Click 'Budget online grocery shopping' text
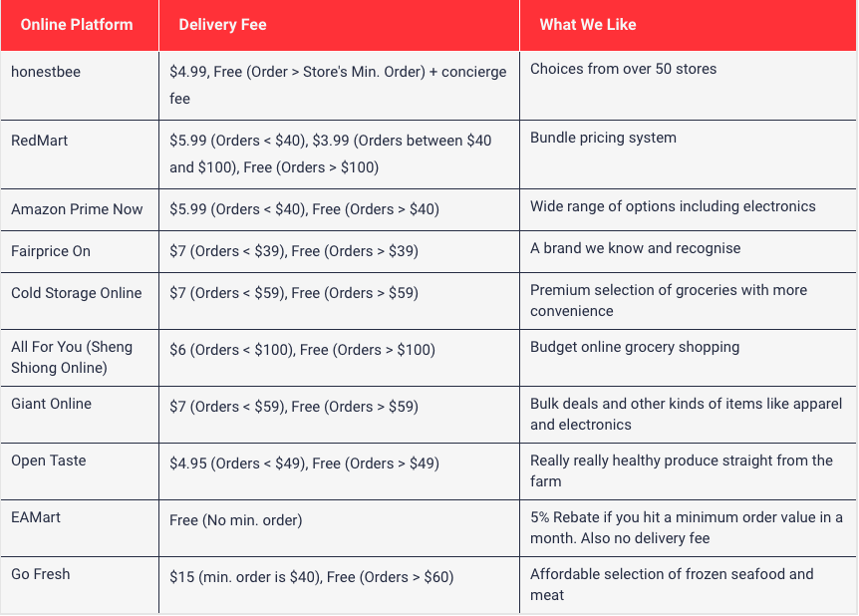859x616 pixels. pyautogui.click(x=635, y=348)
